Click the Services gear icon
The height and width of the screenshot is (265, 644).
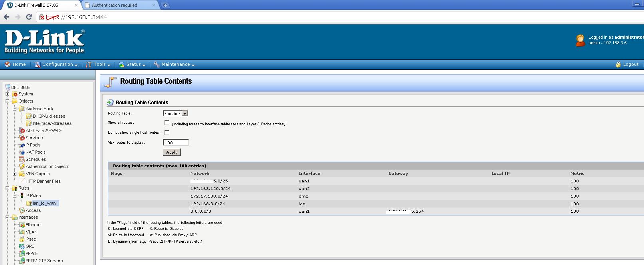[x=22, y=138]
